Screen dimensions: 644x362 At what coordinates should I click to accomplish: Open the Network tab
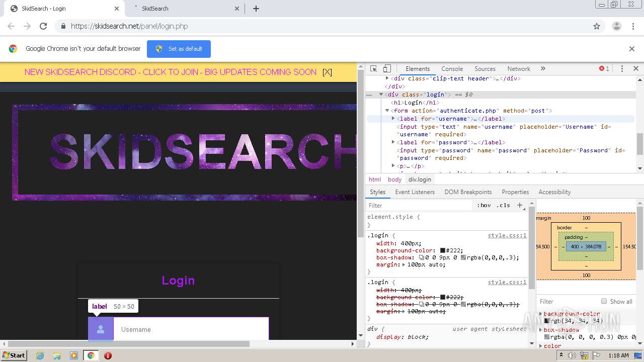(x=519, y=69)
